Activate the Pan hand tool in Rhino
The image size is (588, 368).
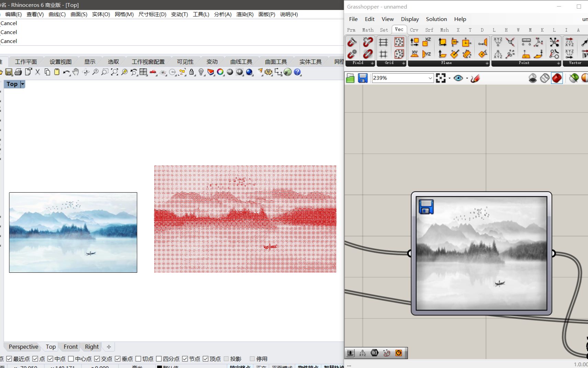click(76, 72)
